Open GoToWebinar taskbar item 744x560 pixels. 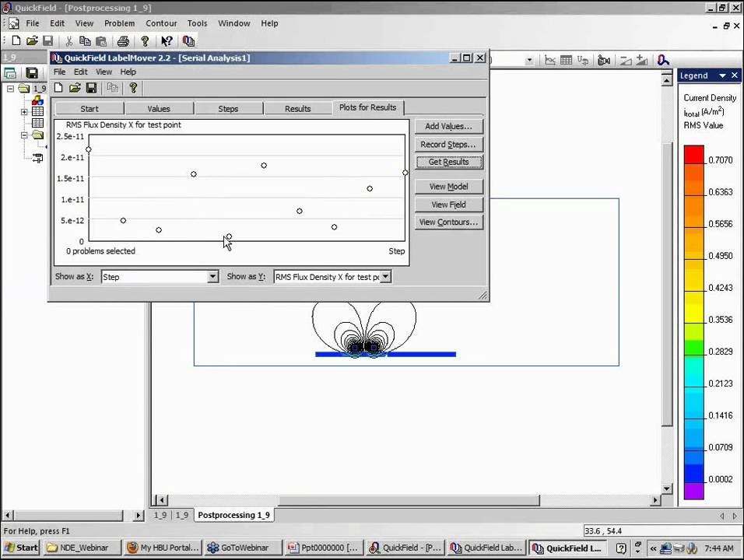coord(244,548)
